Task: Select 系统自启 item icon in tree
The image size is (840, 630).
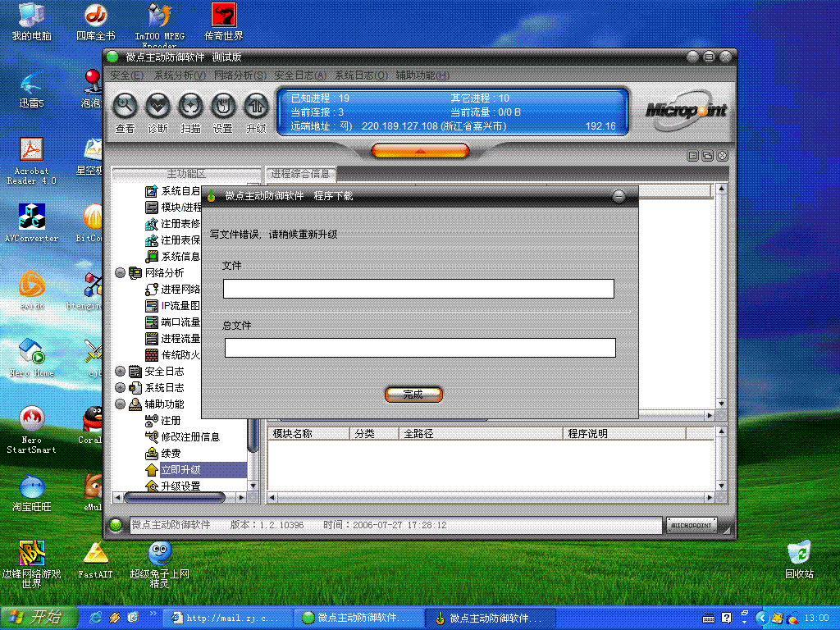Action: click(152, 190)
